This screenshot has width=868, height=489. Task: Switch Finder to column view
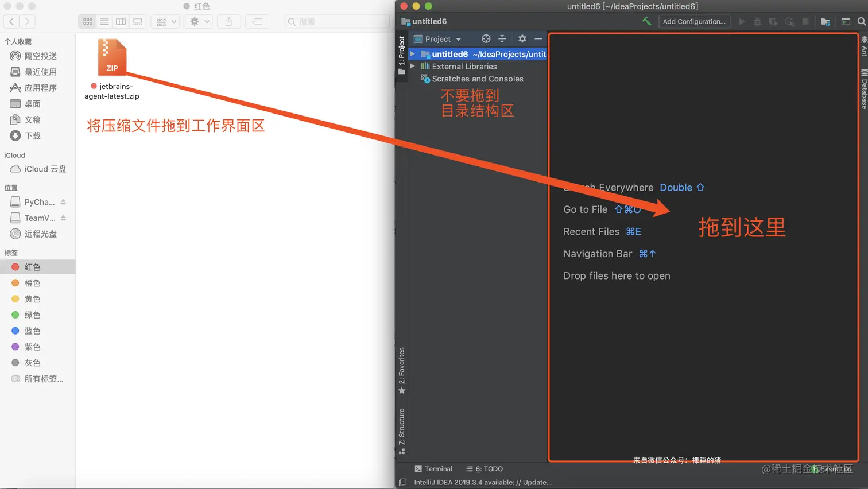(121, 21)
